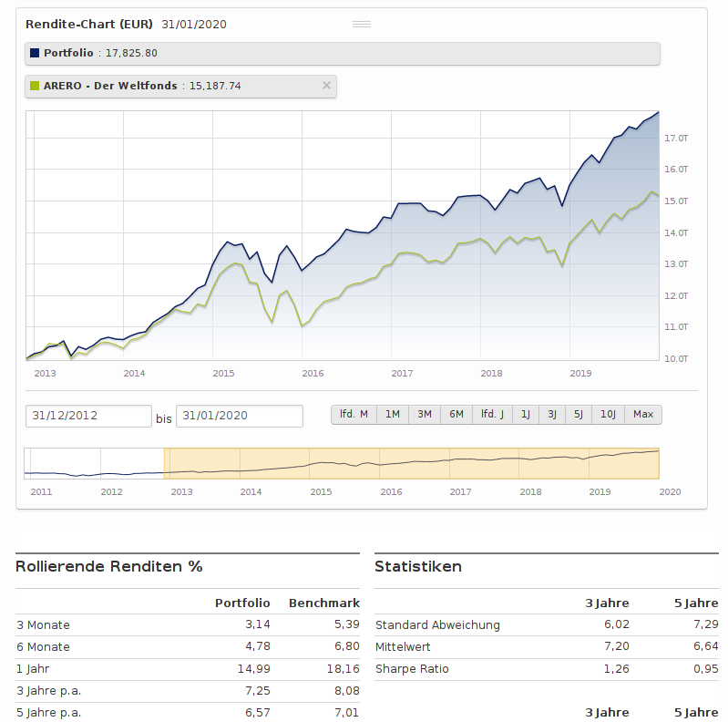Click the highlighted range in the timeline navigator
Viewport: 728px width, 722px height.
(x=411, y=463)
